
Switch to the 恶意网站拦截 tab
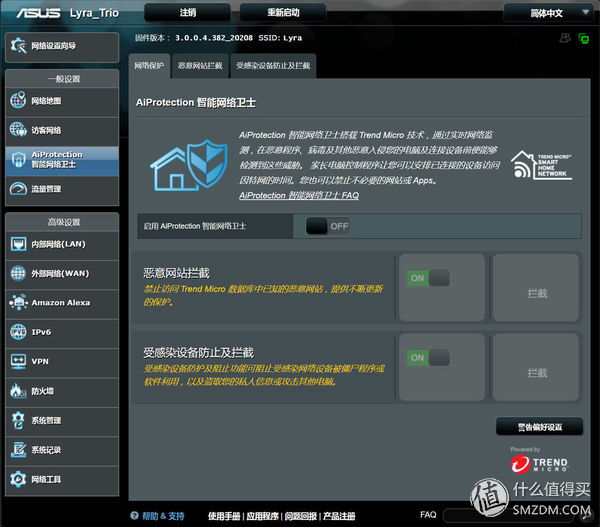point(200,66)
